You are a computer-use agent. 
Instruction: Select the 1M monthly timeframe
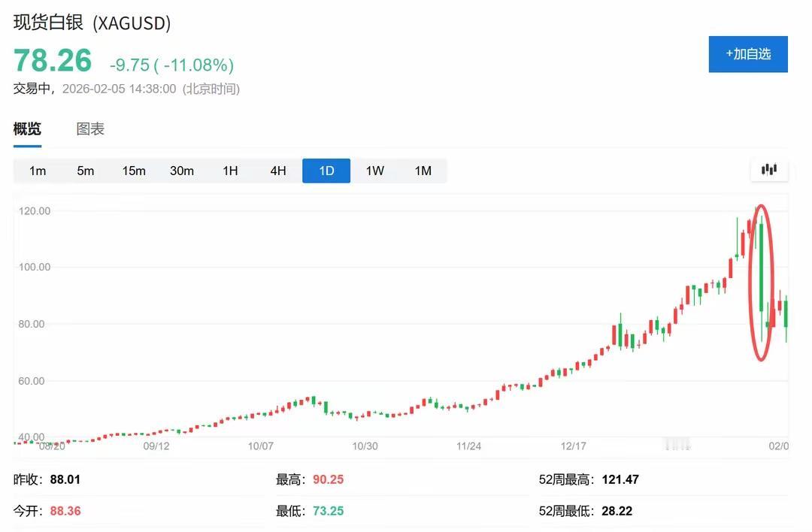coord(423,171)
